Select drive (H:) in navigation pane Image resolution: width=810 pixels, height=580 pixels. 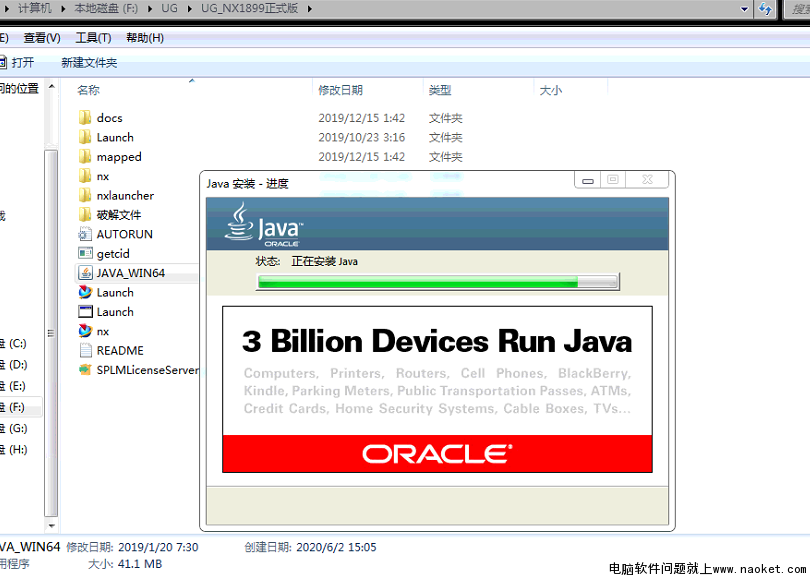14,449
